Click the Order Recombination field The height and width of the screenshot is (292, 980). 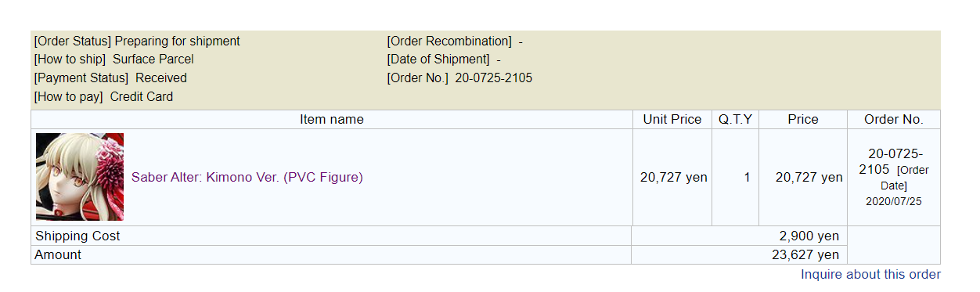455,41
